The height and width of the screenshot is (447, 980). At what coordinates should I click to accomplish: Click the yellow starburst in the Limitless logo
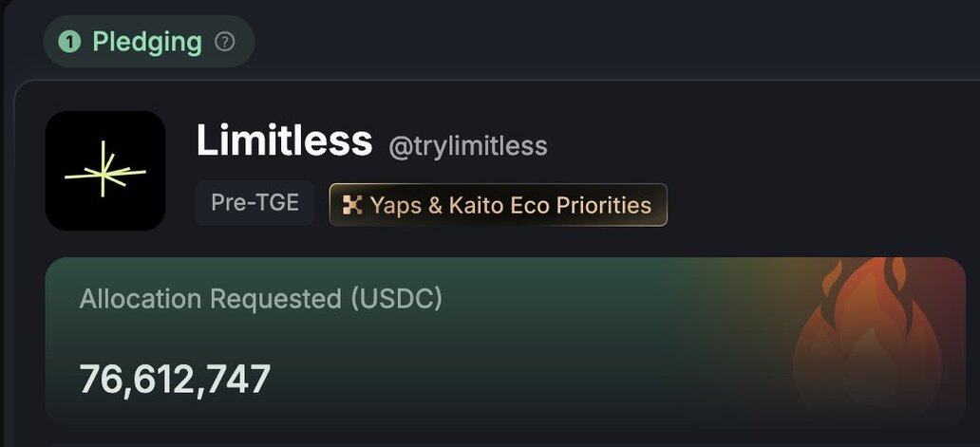(x=104, y=173)
